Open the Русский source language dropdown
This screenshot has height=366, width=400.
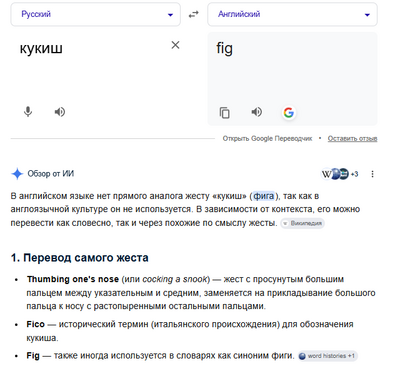coord(96,14)
